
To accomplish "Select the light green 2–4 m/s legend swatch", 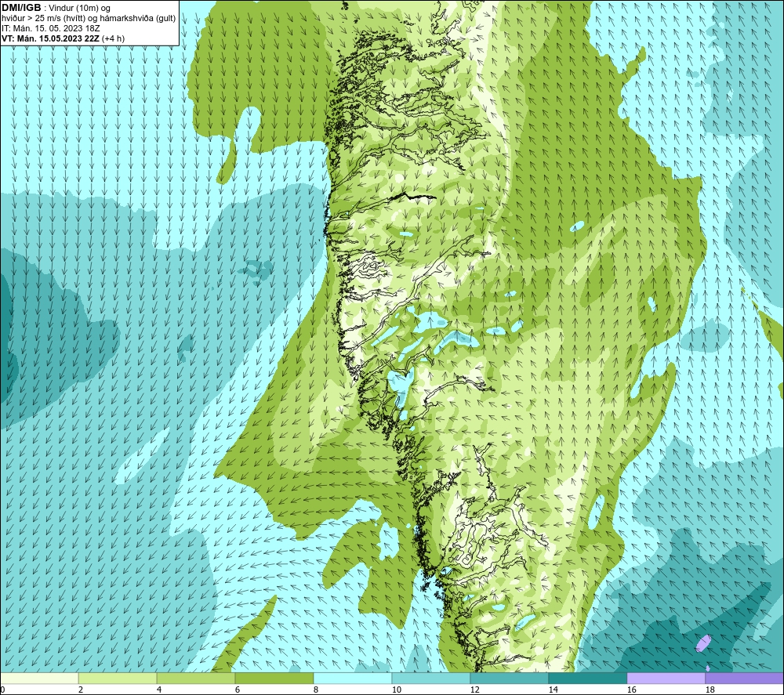I will [118, 679].
